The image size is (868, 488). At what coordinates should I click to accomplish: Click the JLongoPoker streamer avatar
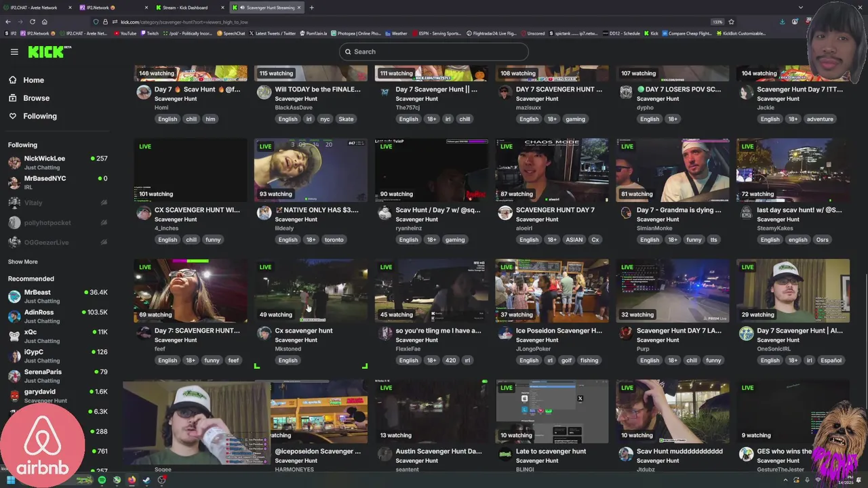[505, 333]
